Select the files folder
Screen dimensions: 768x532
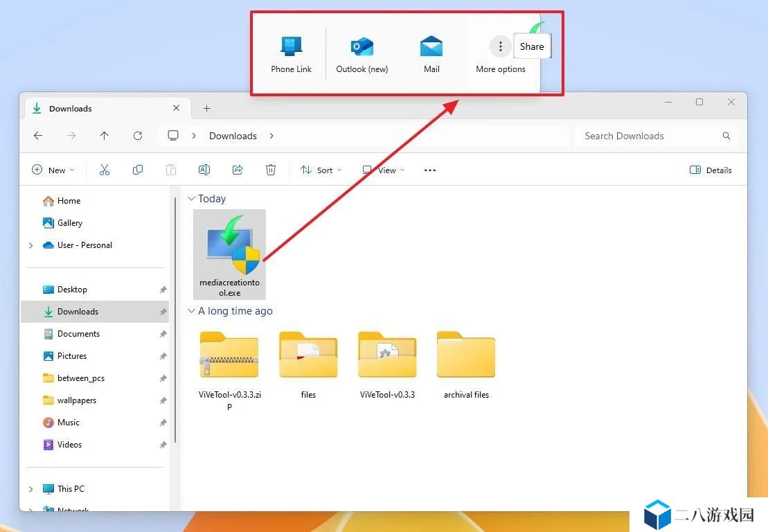point(308,365)
